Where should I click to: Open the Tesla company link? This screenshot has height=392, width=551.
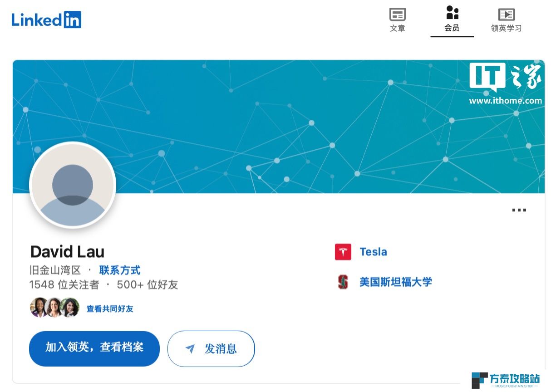pos(373,252)
